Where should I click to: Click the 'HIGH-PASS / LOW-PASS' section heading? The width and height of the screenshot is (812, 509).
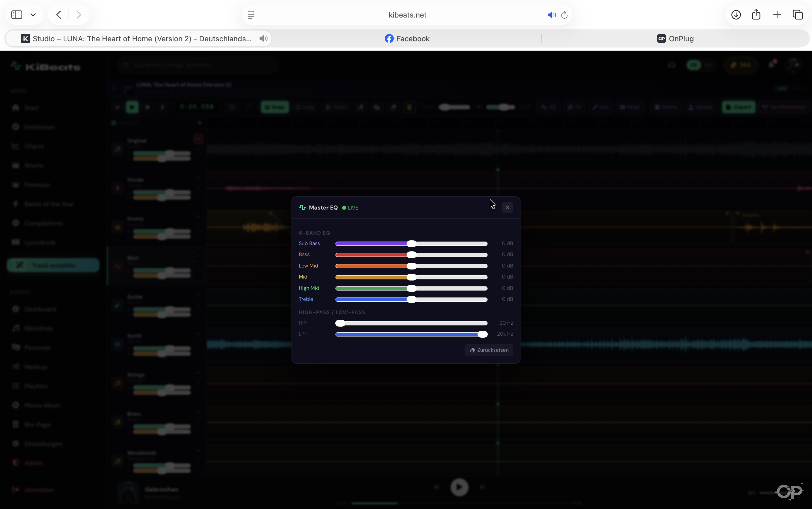coord(332,312)
